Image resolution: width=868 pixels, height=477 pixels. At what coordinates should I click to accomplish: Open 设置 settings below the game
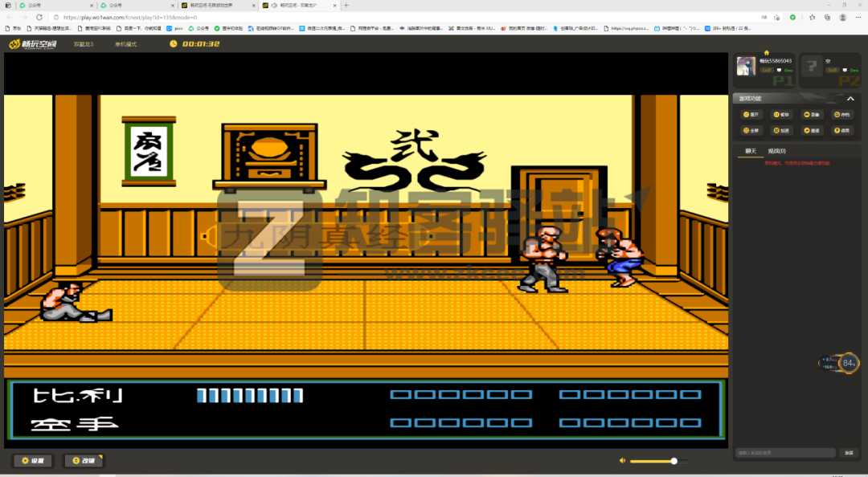pos(33,461)
